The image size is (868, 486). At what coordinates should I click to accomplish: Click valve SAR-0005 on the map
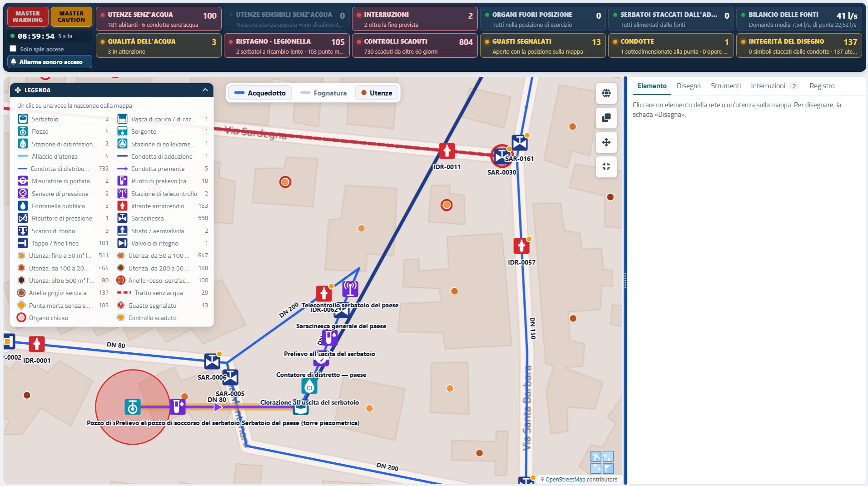[230, 377]
